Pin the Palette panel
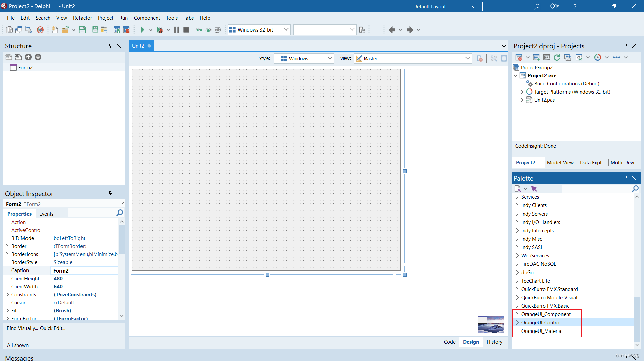This screenshot has width=644, height=361. [x=625, y=178]
